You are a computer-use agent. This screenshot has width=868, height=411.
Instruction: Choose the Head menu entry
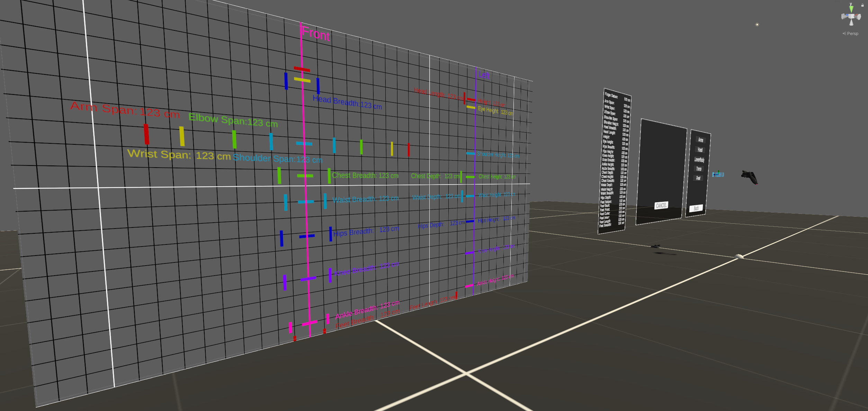(x=700, y=150)
